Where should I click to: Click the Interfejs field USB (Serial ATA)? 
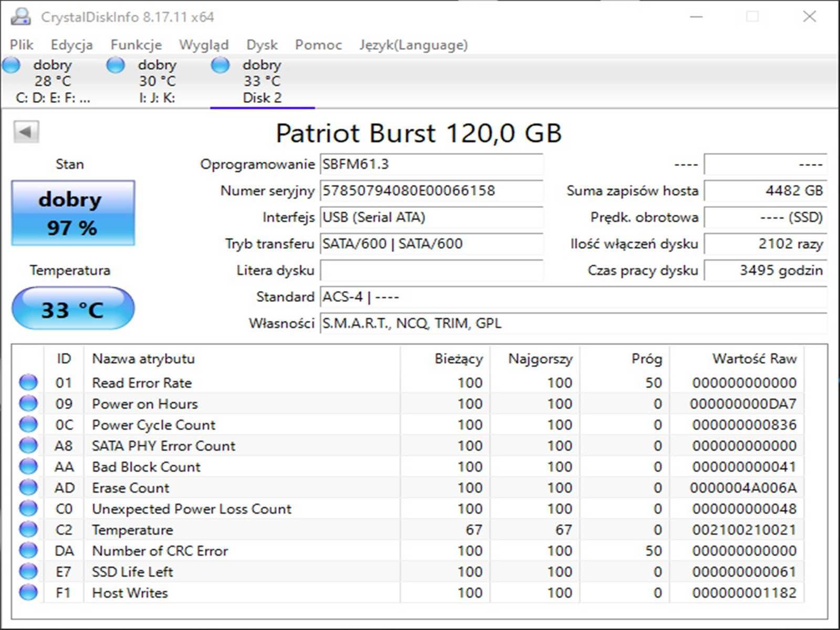click(x=432, y=217)
